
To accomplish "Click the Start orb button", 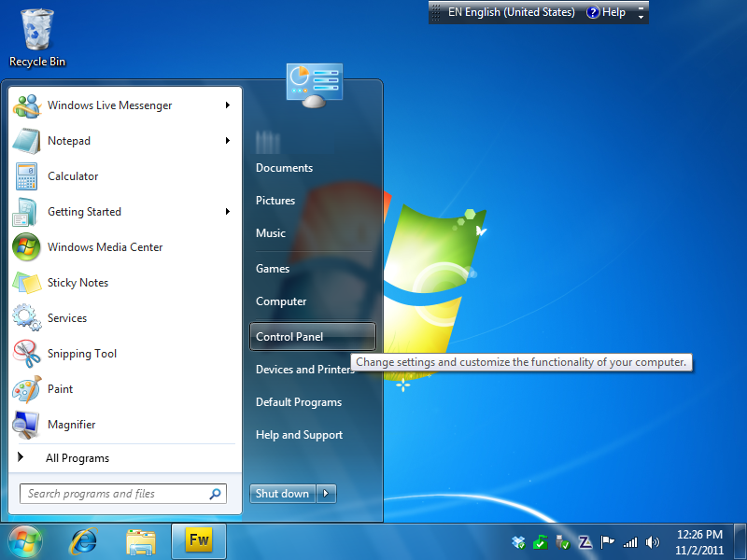I will [x=25, y=542].
